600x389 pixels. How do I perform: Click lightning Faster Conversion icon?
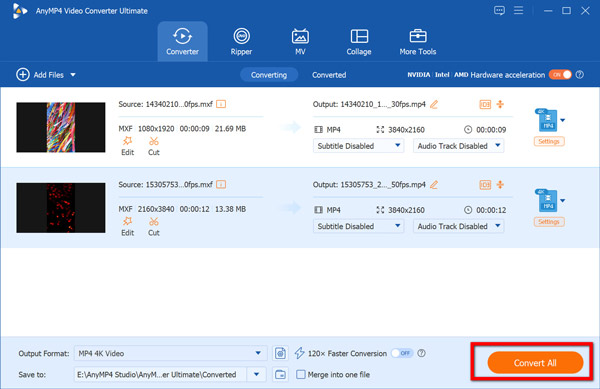299,353
